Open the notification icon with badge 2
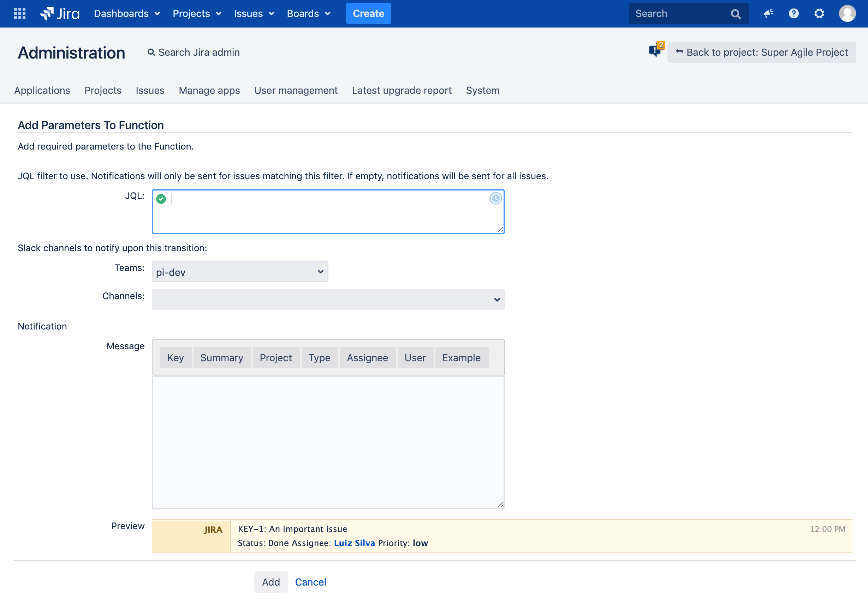This screenshot has width=868, height=599. (656, 50)
